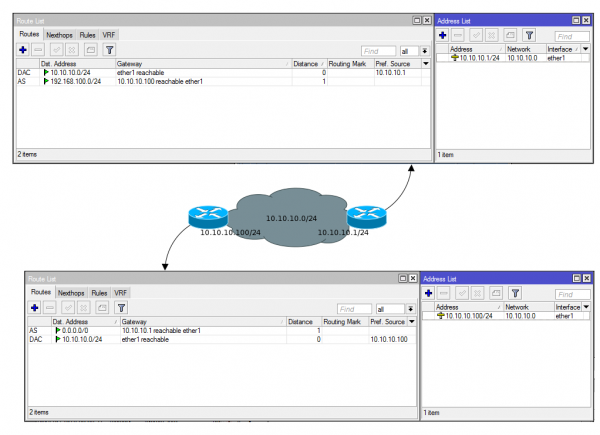Enable checkmark icon in upper Address List
The image size is (600, 435).
tap(476, 36)
